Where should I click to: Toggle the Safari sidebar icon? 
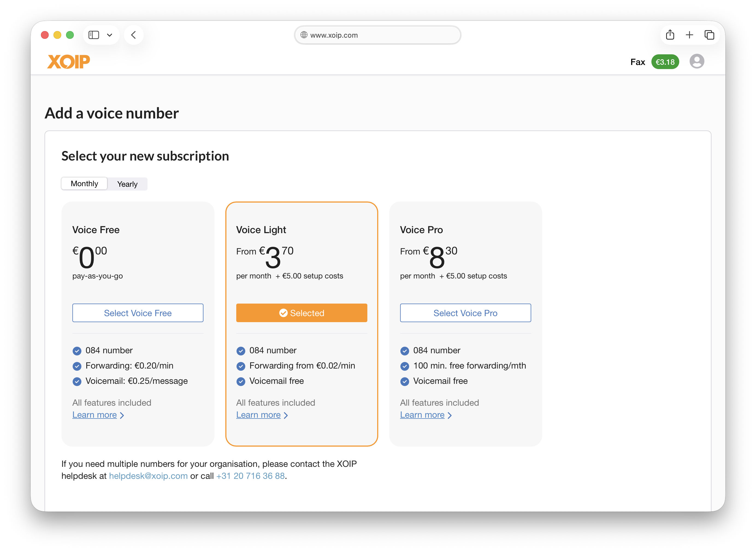tap(94, 35)
